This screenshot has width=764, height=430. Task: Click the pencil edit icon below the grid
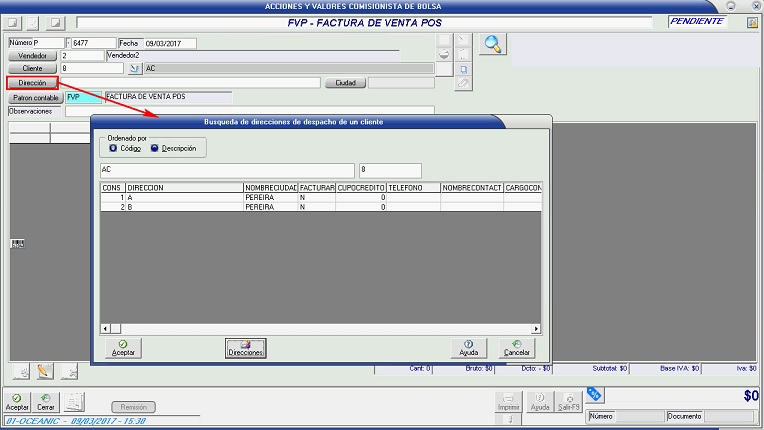(44, 371)
